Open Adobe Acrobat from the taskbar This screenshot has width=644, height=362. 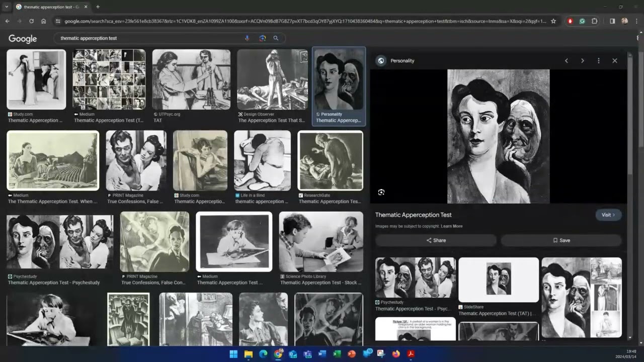pyautogui.click(x=411, y=354)
